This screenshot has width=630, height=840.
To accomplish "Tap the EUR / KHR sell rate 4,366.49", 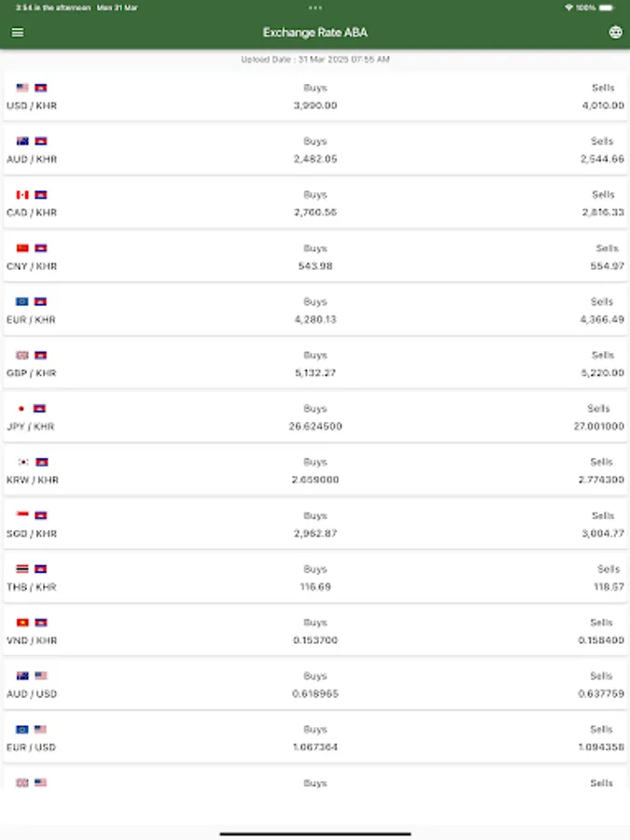I will (602, 319).
